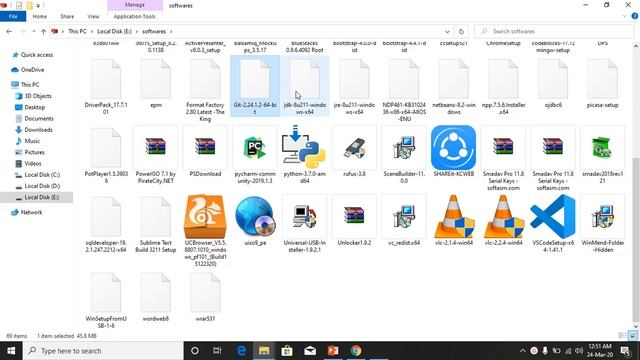
Task: Select the Unlocker1.9.2 archive icon
Action: (354, 216)
